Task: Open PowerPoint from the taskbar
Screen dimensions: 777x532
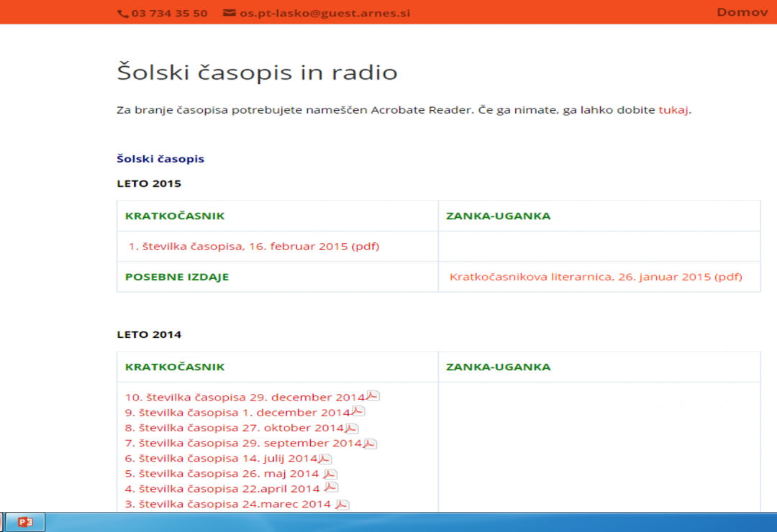Action: [25, 522]
